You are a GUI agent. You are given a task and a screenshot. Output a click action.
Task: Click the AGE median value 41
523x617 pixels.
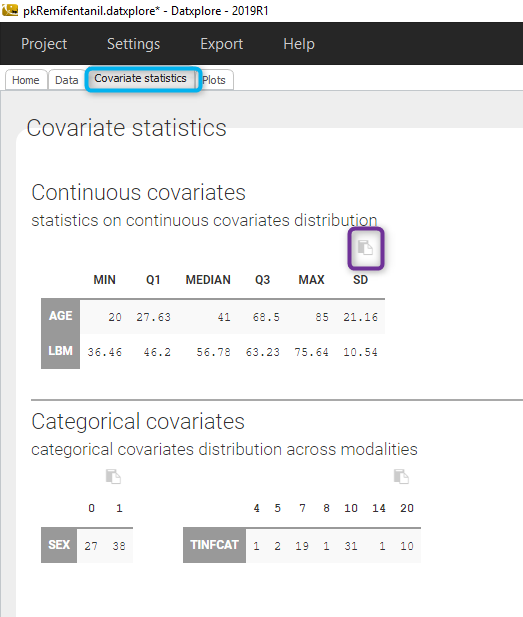pyautogui.click(x=224, y=317)
